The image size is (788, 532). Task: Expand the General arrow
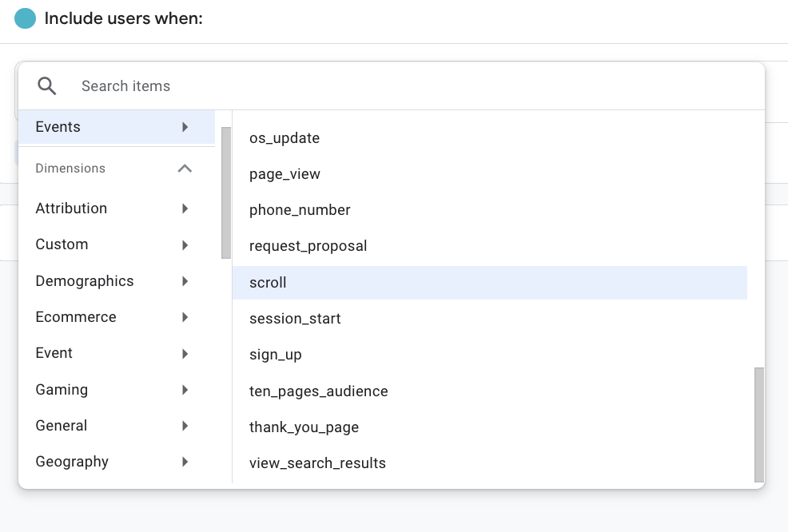tap(185, 426)
